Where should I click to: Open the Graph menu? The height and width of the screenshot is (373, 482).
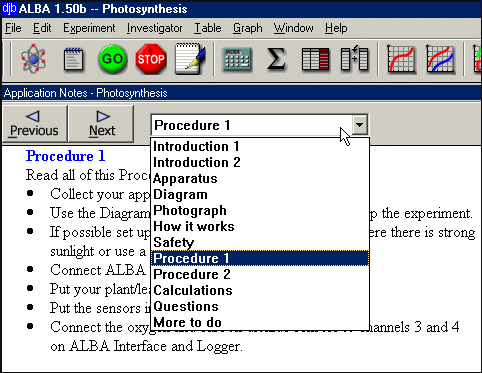click(x=247, y=28)
